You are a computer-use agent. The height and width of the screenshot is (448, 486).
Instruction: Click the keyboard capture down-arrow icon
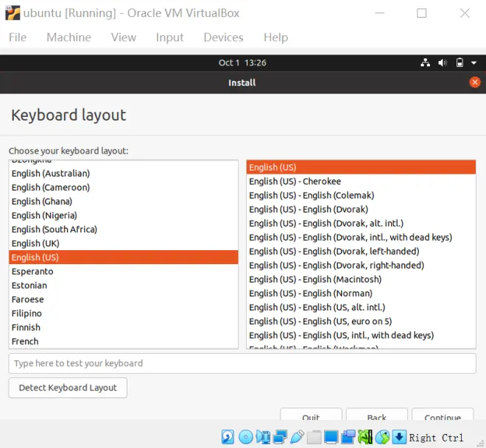(399, 437)
